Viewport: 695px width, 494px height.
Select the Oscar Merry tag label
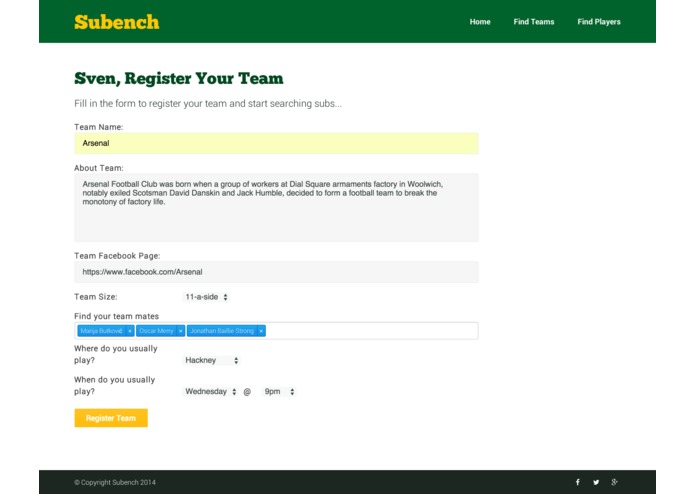(x=156, y=331)
